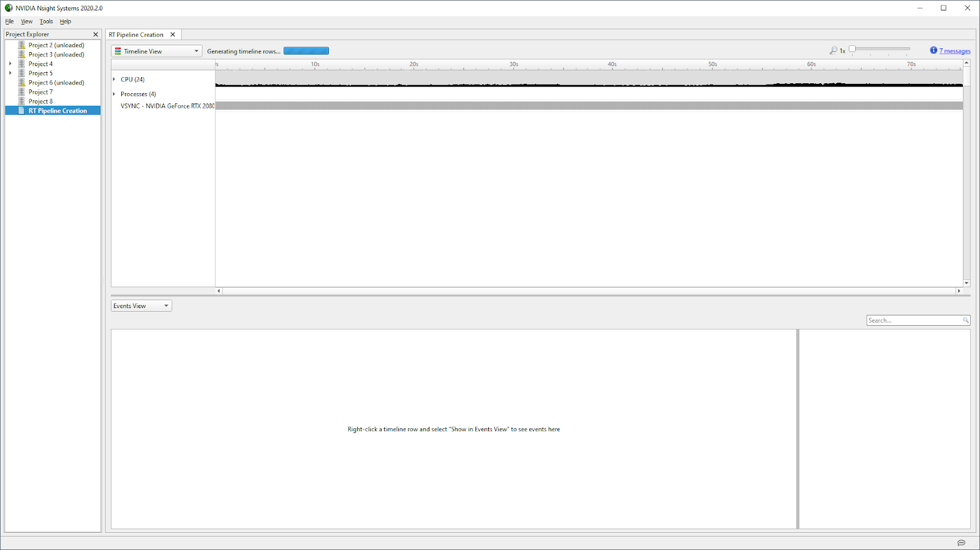
Task: Click the 10s marker on timeline ruler
Action: click(315, 64)
